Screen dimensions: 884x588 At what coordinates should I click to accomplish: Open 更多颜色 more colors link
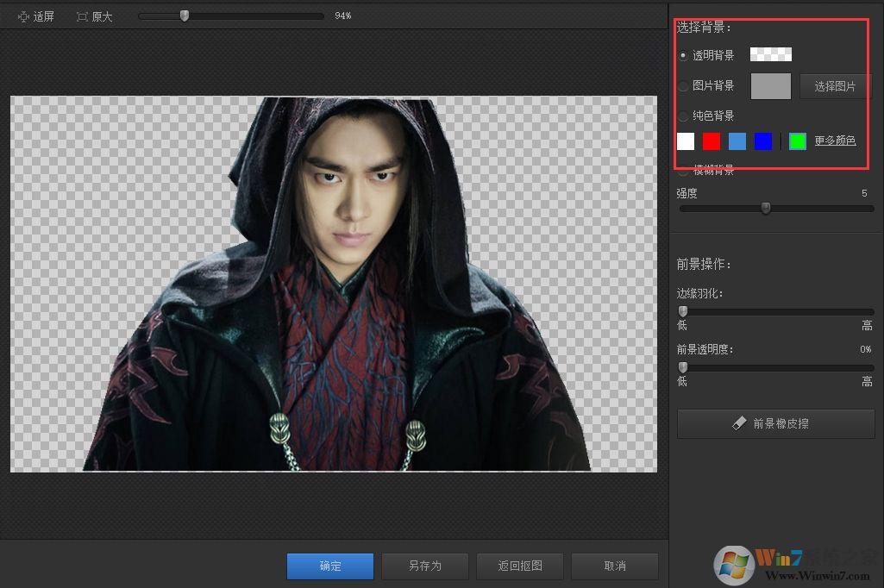pyautogui.click(x=835, y=141)
